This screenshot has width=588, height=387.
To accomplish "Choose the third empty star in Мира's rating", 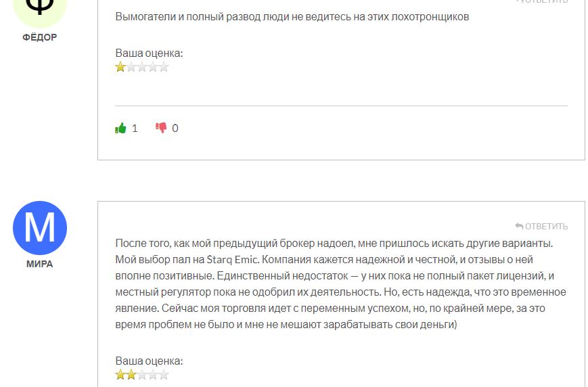I will coord(142,375).
